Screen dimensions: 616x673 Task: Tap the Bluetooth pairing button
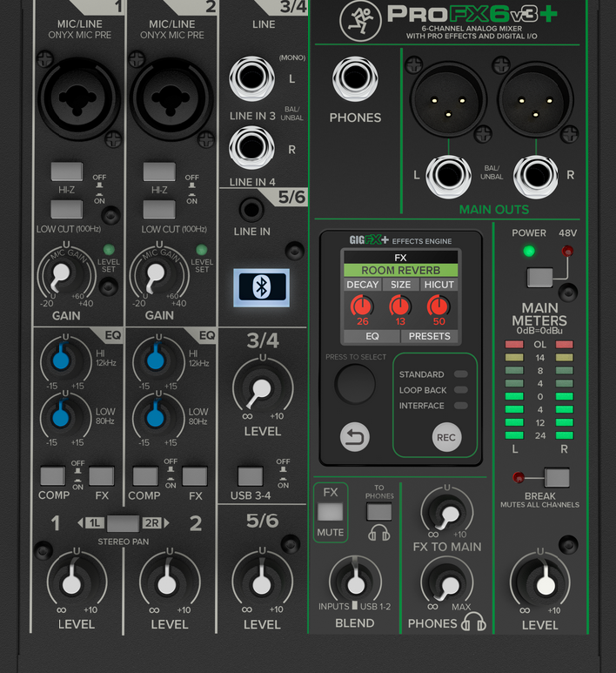click(261, 287)
